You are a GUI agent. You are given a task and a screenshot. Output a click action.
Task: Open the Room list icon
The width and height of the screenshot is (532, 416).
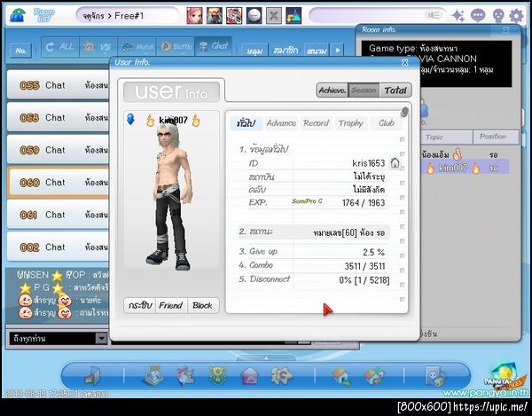pos(43,15)
